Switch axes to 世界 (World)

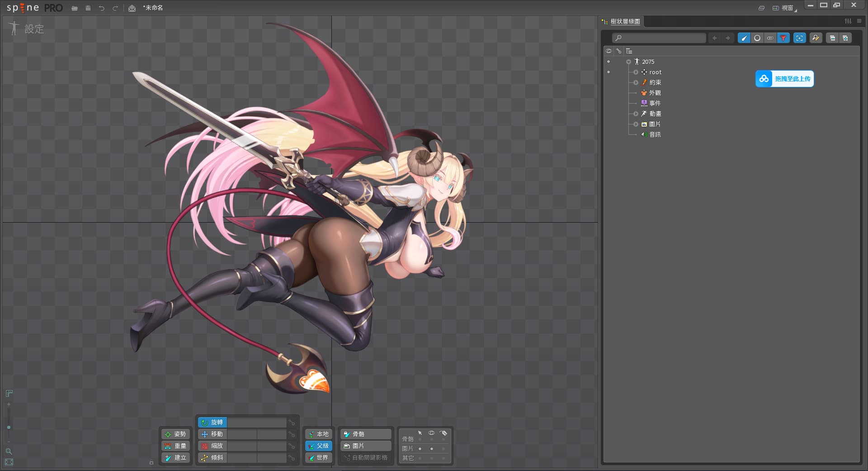318,457
